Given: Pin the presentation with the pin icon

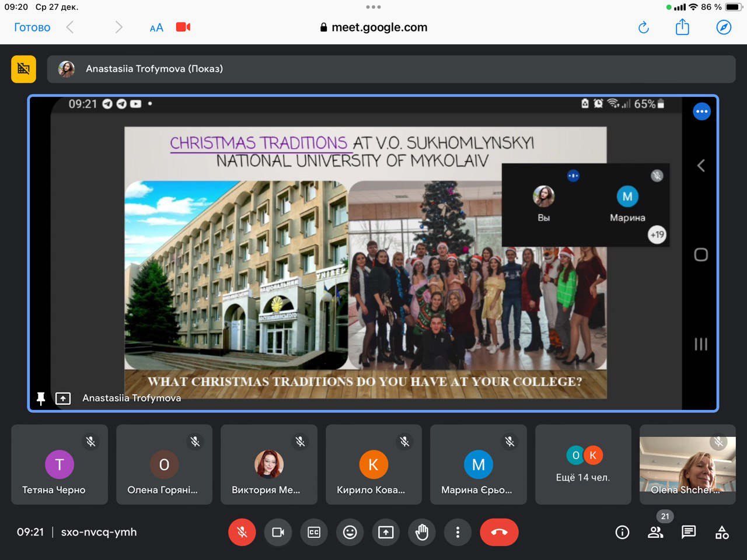Looking at the screenshot, I should (x=41, y=398).
